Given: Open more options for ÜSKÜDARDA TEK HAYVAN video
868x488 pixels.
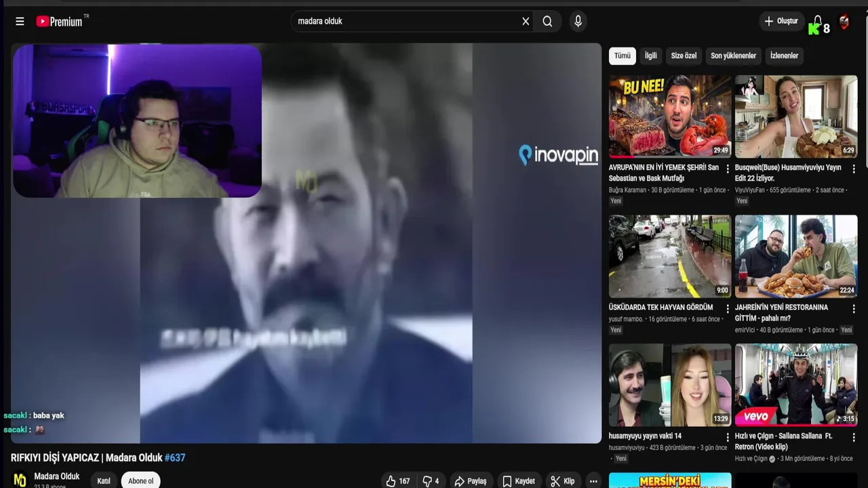Looking at the screenshot, I should (x=728, y=308).
